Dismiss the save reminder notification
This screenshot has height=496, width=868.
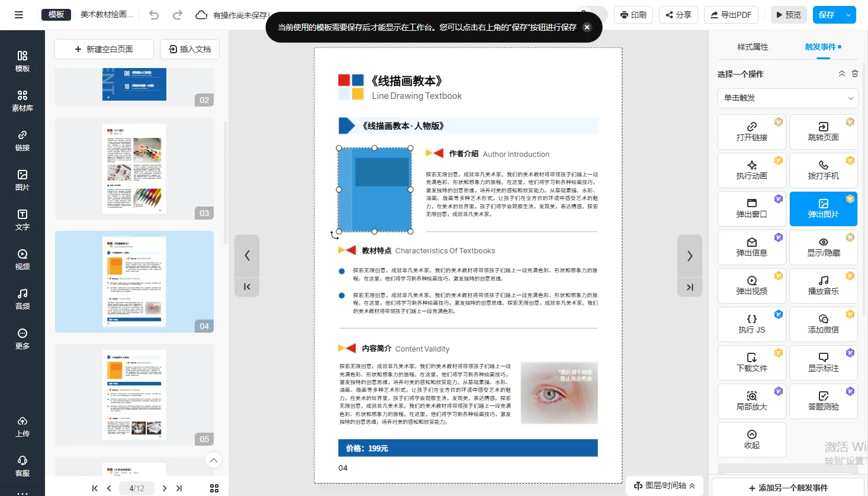coord(587,27)
